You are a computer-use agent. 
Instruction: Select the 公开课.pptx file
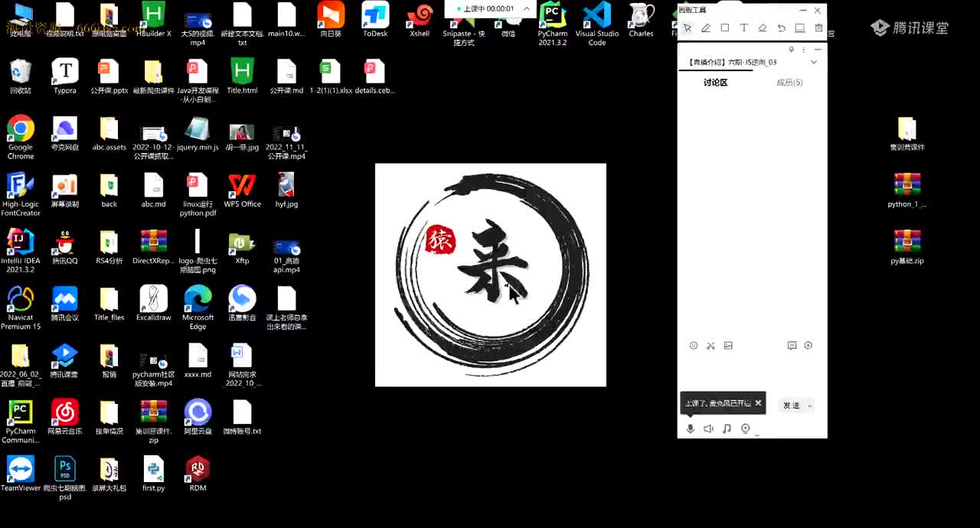click(109, 77)
